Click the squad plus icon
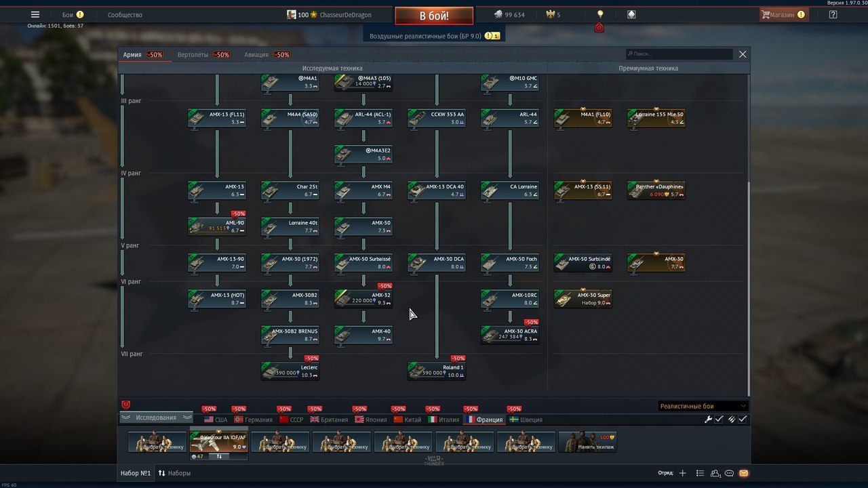Image resolution: width=868 pixels, height=488 pixels. coord(682,473)
